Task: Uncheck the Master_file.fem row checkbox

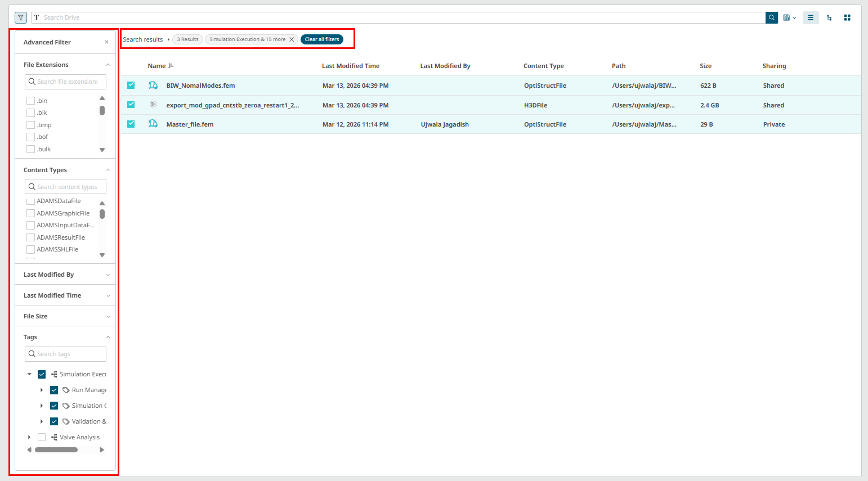Action: [x=131, y=124]
